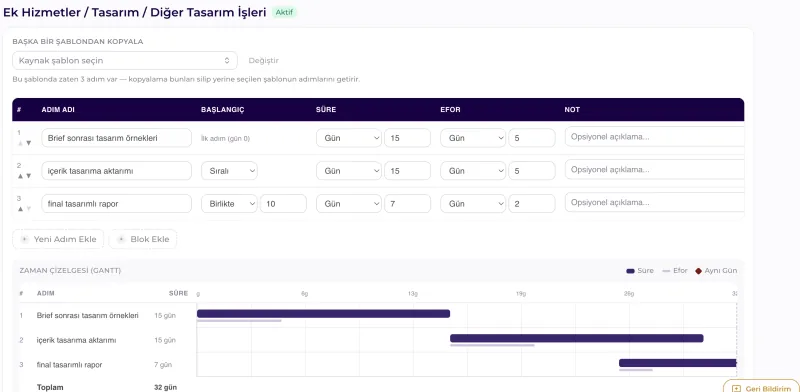Click the Aynı Gün legend diamond

698,271
